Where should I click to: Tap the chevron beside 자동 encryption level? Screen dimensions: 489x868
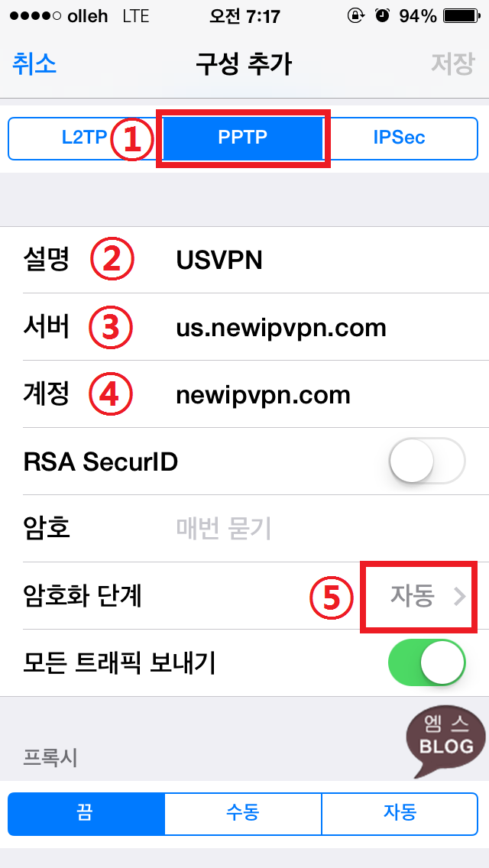point(460,596)
